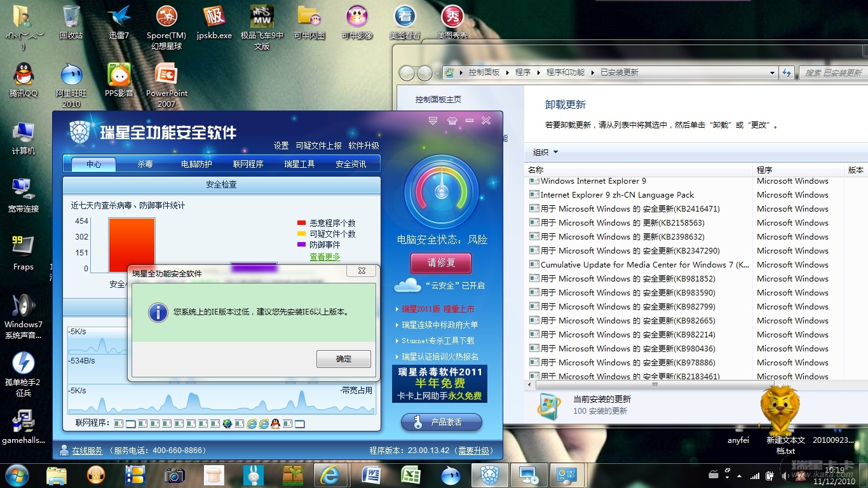Select the 腾讯QQ desktop icon

pyautogui.click(x=24, y=80)
